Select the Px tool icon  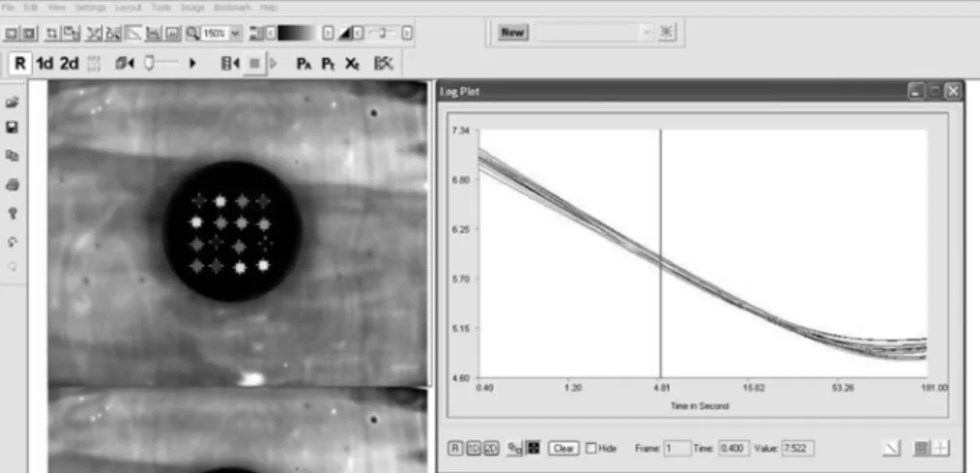tap(303, 63)
